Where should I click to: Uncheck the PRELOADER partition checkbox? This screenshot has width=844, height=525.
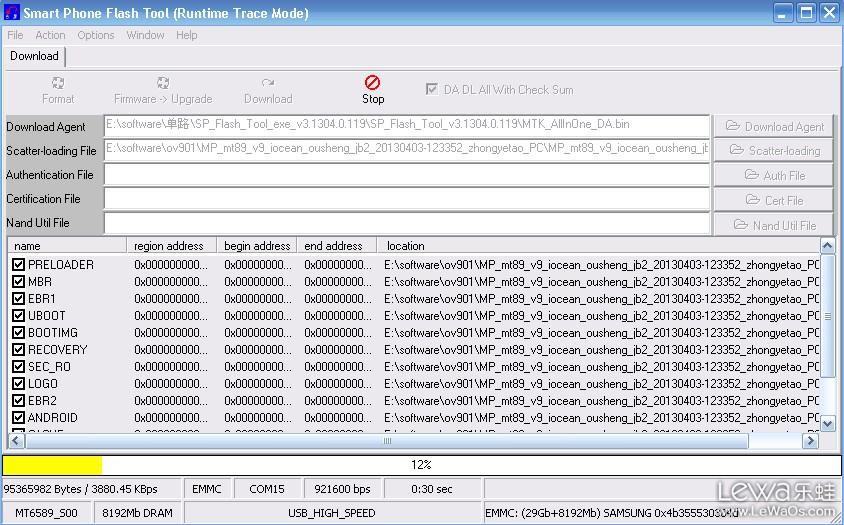tap(18, 265)
